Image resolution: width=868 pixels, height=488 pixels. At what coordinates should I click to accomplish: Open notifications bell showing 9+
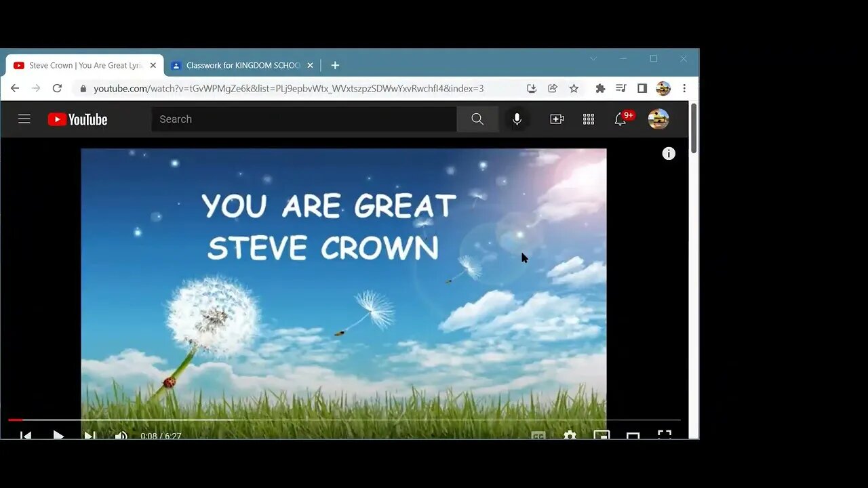[x=620, y=119]
